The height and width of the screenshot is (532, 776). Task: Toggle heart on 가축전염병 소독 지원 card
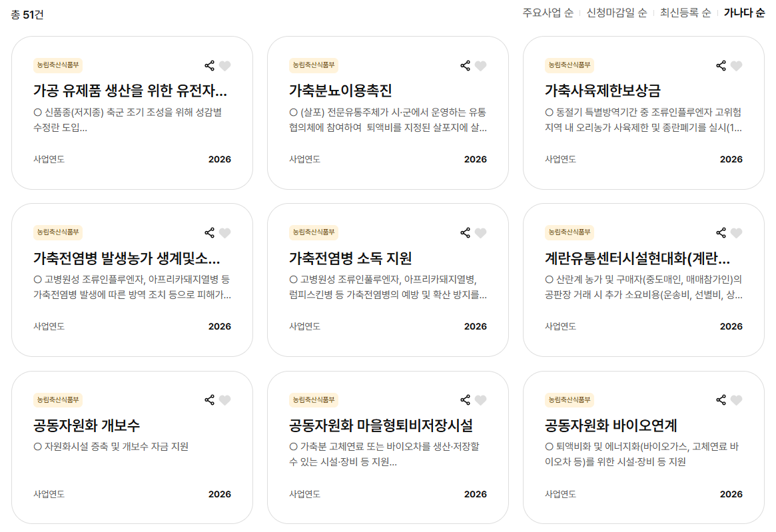(481, 232)
